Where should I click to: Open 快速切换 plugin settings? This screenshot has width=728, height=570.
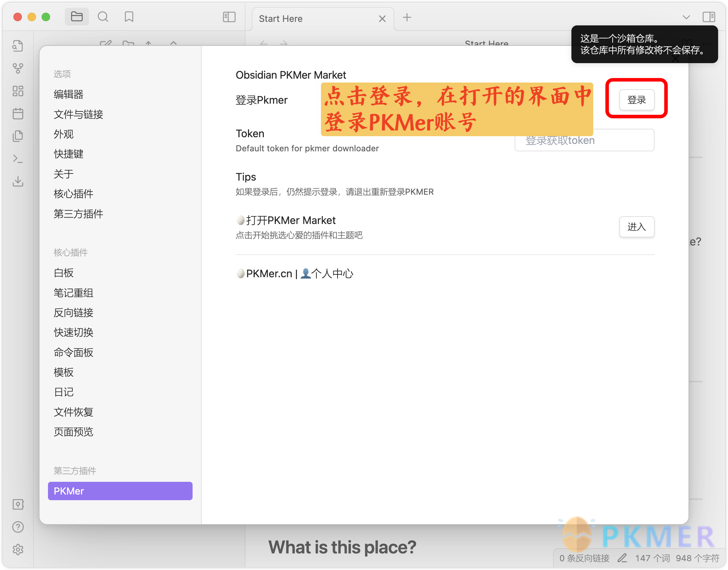coord(120,332)
